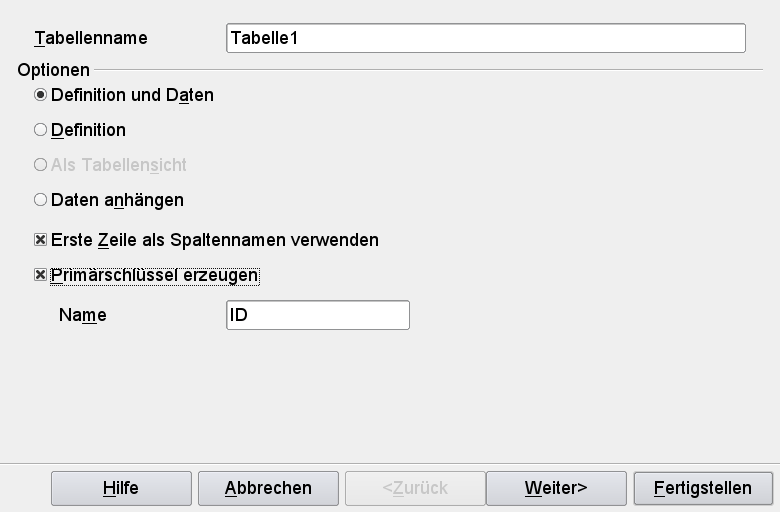
Task: Select the 'Definition und Daten' radio button
Action: click(40, 96)
